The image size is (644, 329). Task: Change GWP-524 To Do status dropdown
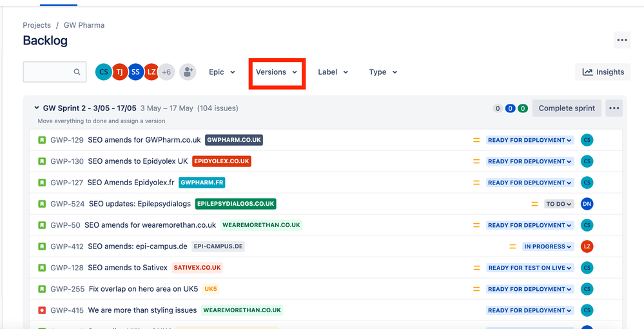(x=559, y=204)
